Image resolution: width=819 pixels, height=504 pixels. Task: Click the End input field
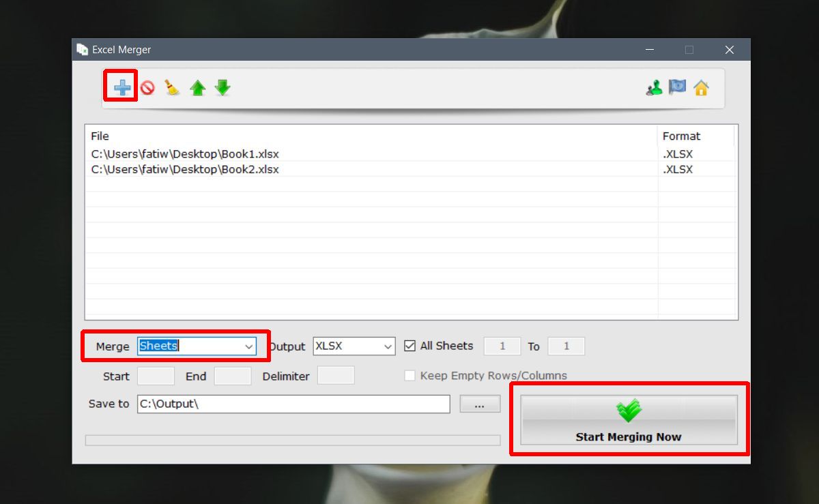tap(232, 375)
